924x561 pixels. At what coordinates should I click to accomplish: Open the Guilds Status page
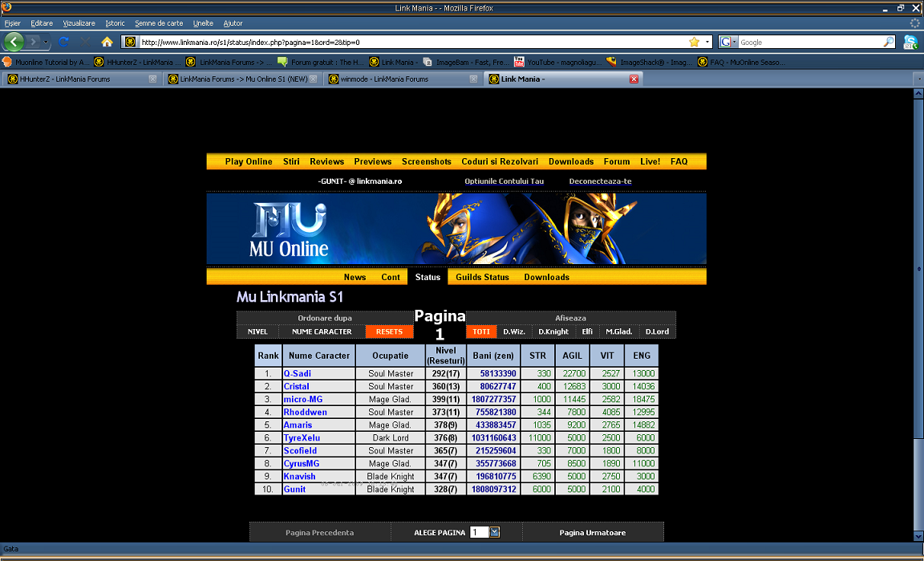(482, 277)
